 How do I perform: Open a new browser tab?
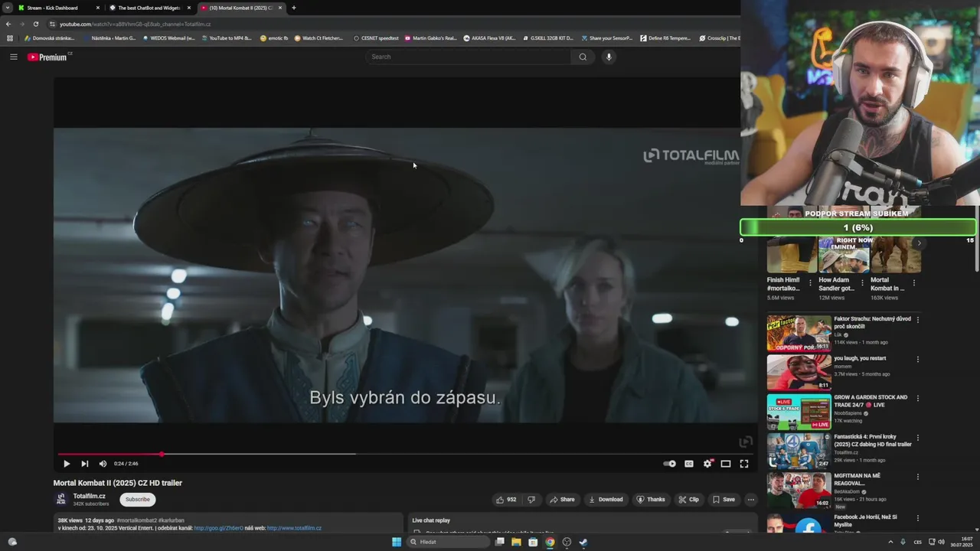[x=294, y=8]
